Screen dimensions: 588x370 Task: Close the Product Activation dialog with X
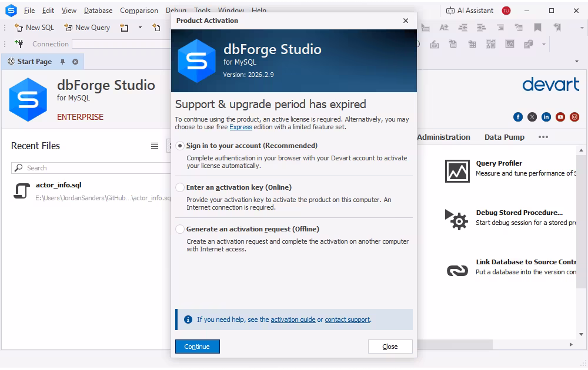406,21
